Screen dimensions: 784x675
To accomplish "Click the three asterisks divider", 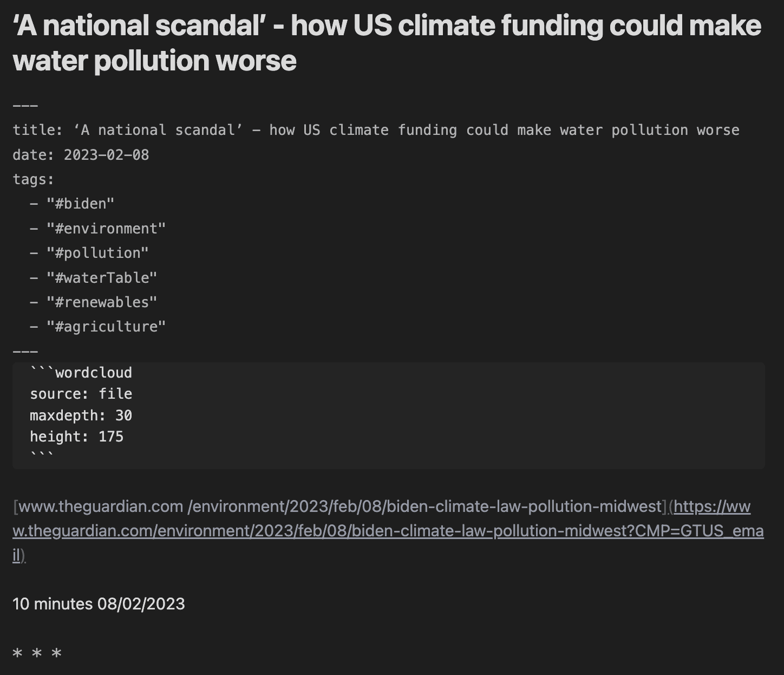I will pos(37,653).
